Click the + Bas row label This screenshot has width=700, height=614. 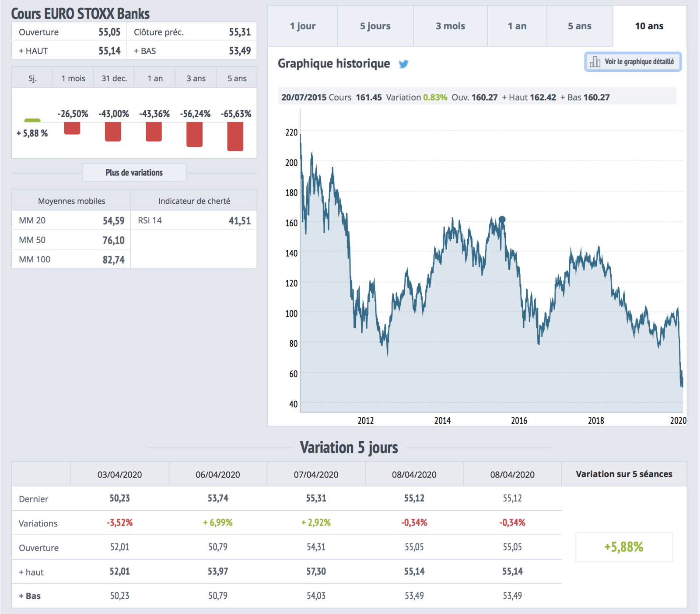coord(30,596)
